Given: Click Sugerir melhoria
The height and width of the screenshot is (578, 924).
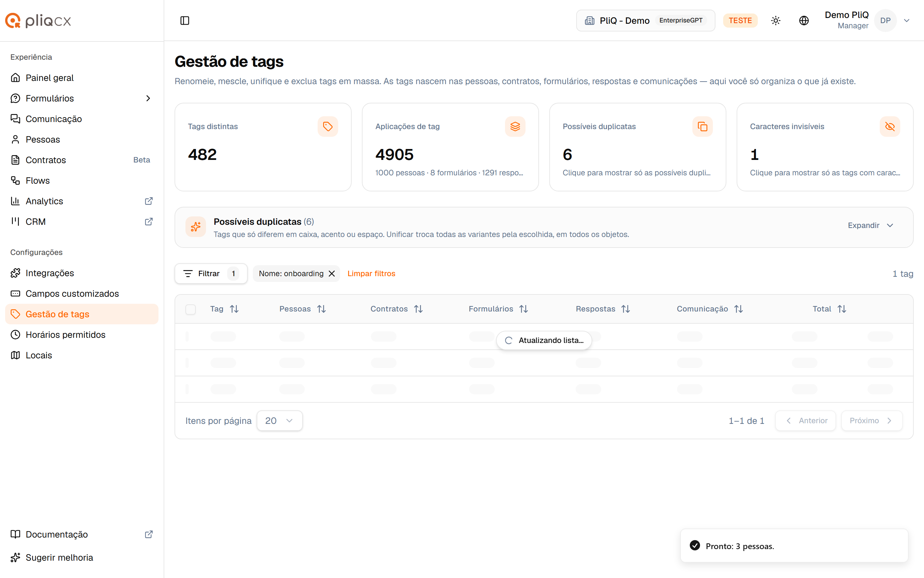Looking at the screenshot, I should tap(82, 558).
